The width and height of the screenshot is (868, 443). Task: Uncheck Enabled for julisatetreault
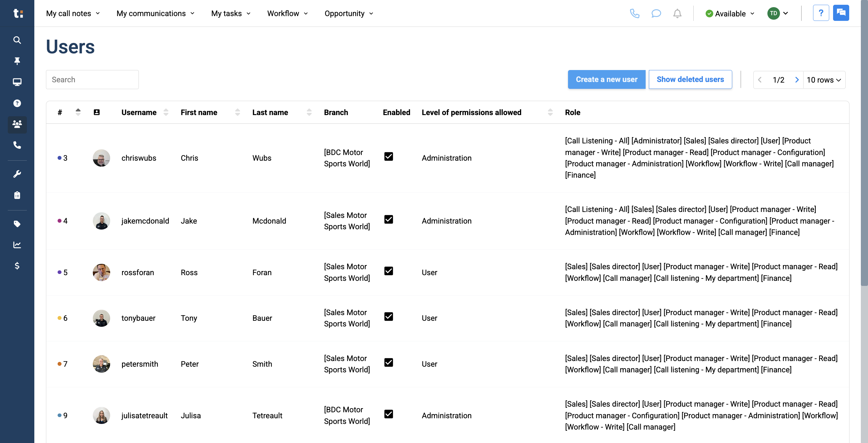389,414
